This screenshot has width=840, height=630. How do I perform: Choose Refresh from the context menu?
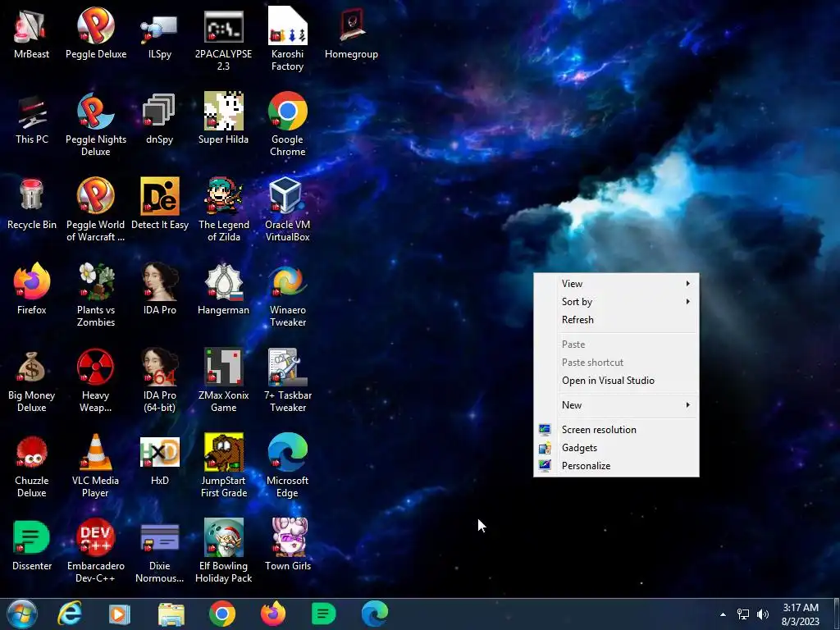coord(616,320)
